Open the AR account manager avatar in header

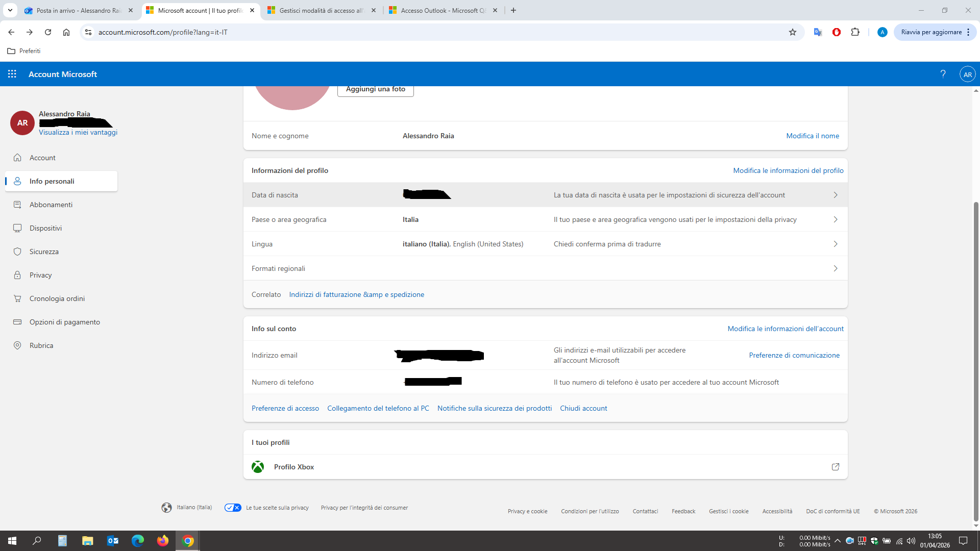click(967, 74)
